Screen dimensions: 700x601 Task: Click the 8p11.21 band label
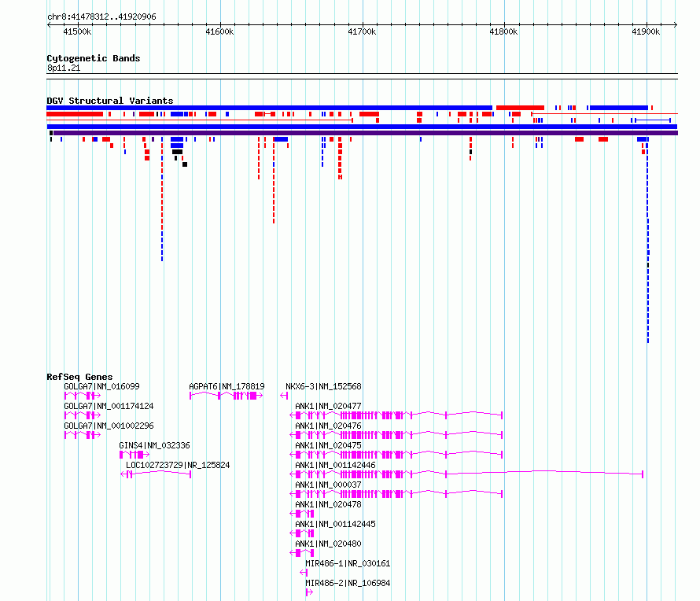click(64, 68)
